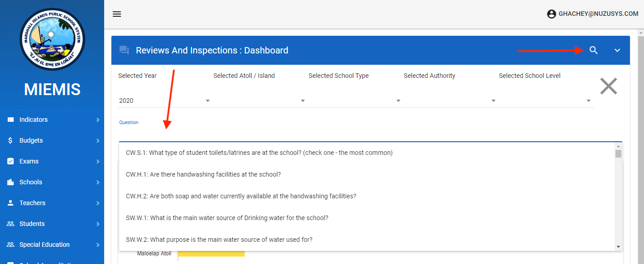Viewport: 644px width, 264px height.
Task: Click the Exams clipboard icon
Action: click(x=11, y=161)
